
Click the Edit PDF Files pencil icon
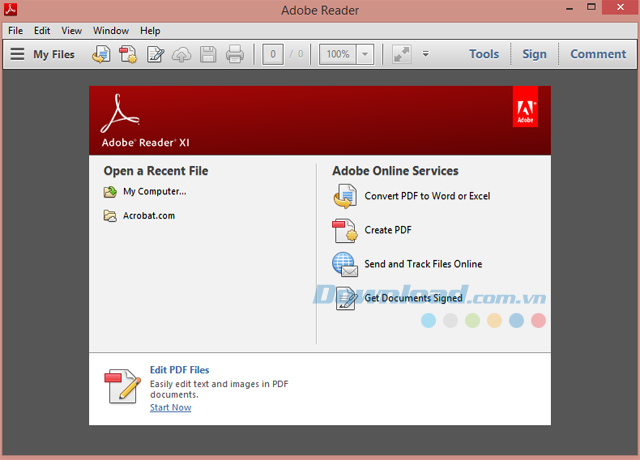[122, 387]
